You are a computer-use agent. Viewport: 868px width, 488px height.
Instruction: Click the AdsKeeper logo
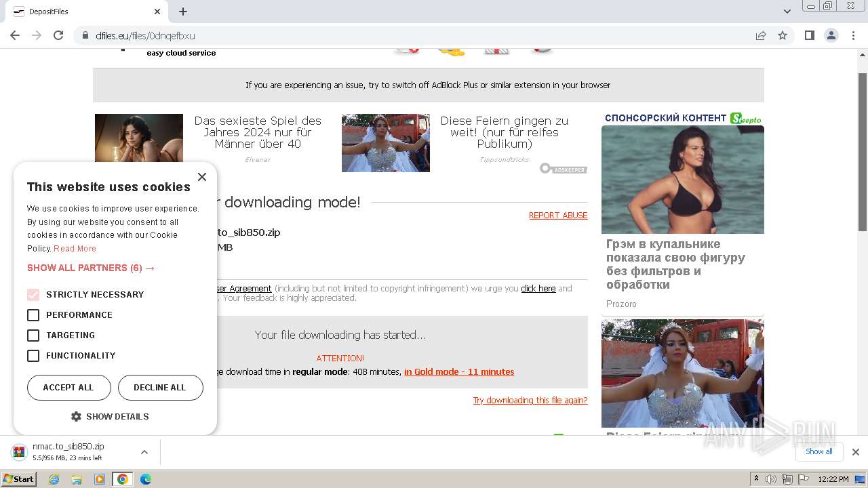[x=564, y=169]
